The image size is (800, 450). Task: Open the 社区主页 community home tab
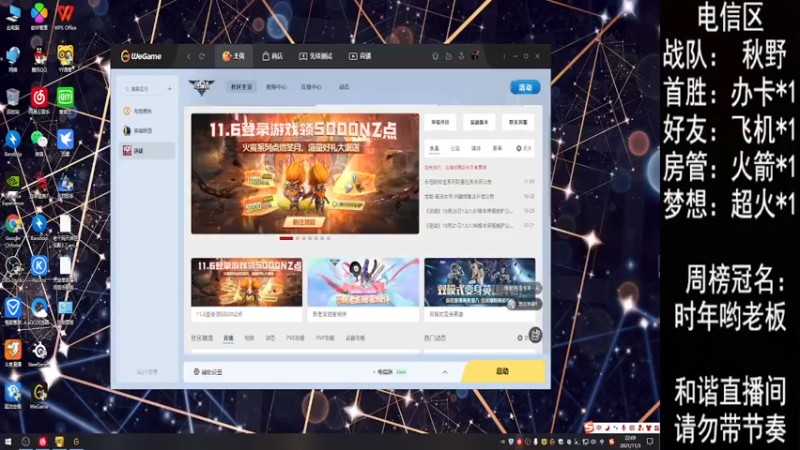(241, 87)
